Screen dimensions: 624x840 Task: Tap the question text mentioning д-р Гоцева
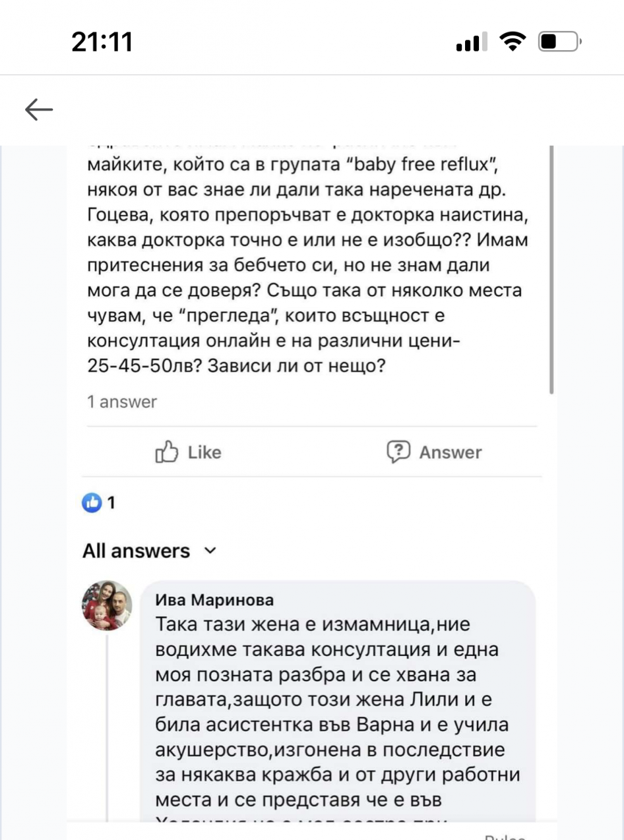[307, 264]
